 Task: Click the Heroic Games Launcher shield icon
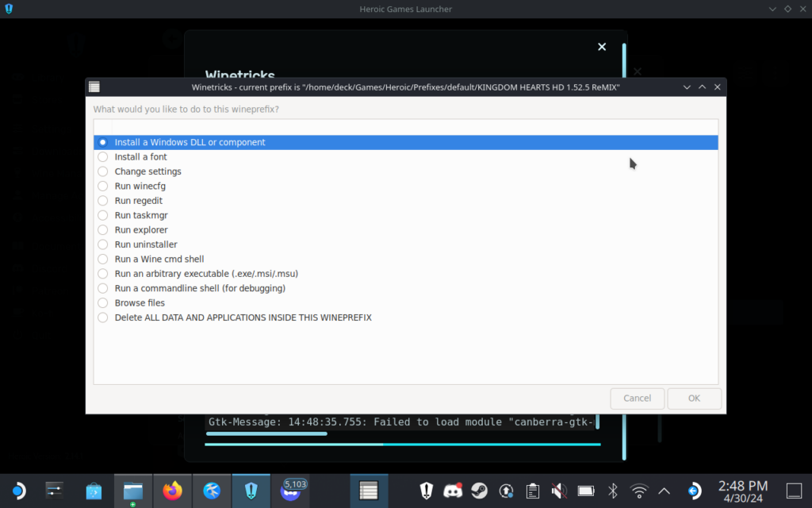pyautogui.click(x=9, y=9)
